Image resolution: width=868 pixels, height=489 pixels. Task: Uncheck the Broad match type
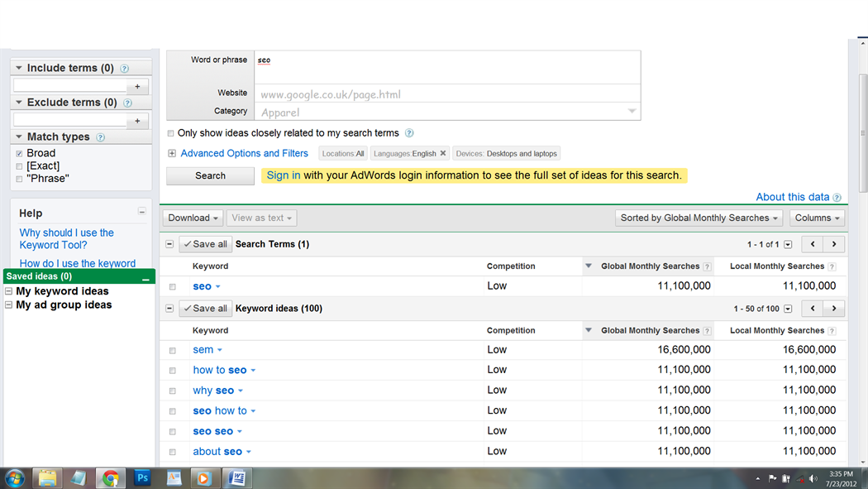coord(19,153)
